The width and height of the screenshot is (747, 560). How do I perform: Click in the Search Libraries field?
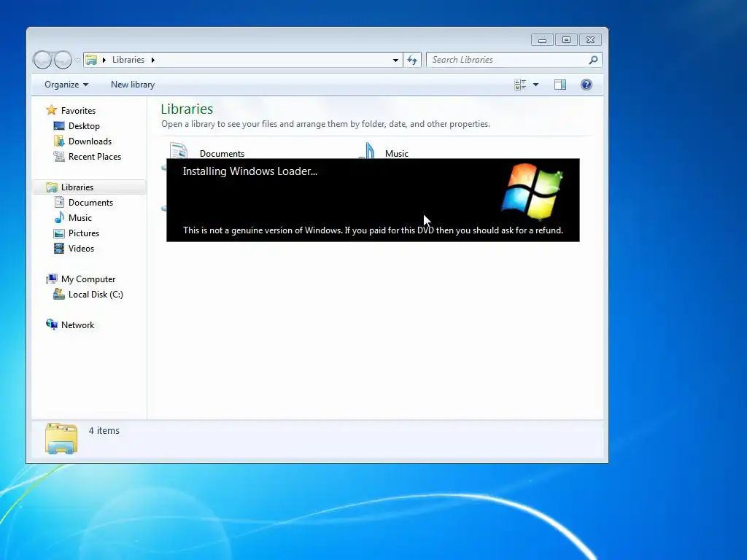pos(514,60)
